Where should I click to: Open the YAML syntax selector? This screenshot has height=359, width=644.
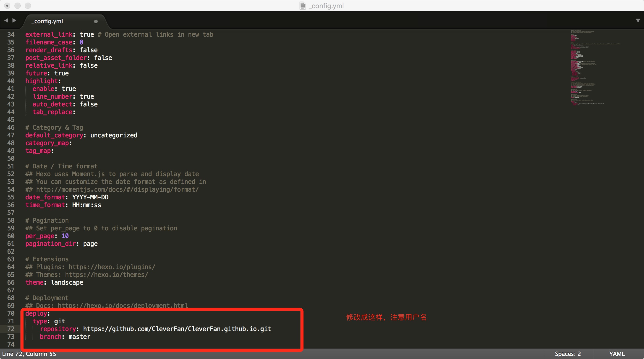617,354
